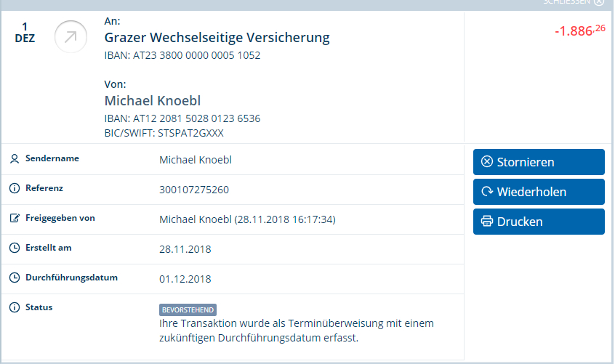615x364 pixels.
Task: Click the recipient IBAN AT23 3800 0000 0005 1052
Action: click(x=196, y=55)
